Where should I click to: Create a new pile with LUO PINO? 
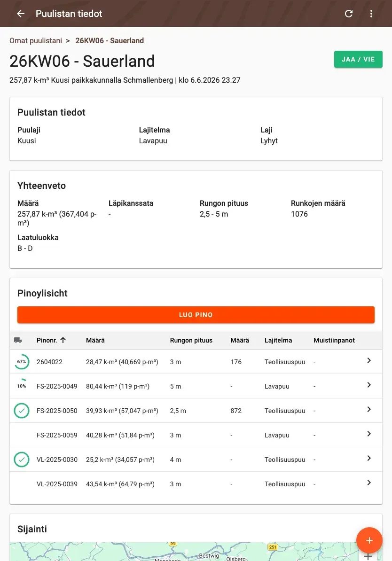coord(196,315)
